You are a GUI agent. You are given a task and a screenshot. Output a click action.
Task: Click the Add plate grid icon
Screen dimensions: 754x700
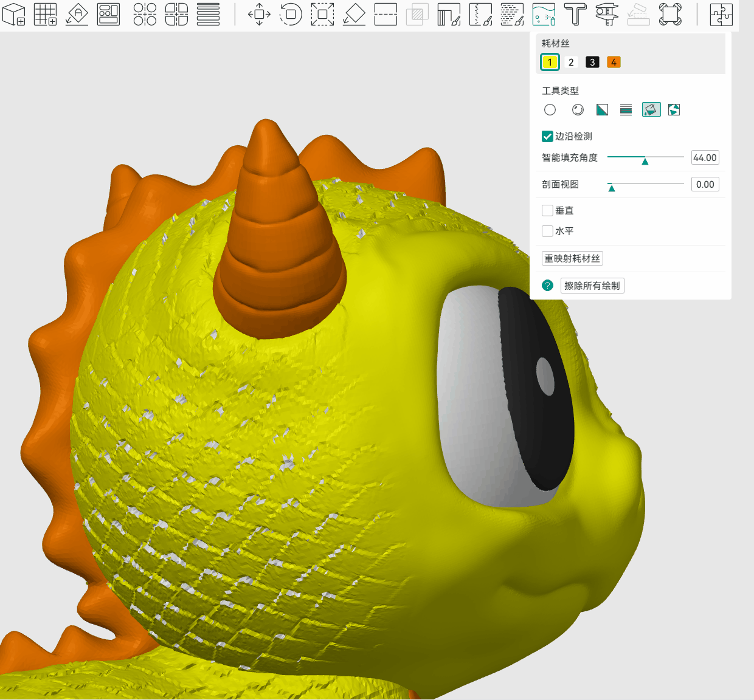[45, 14]
